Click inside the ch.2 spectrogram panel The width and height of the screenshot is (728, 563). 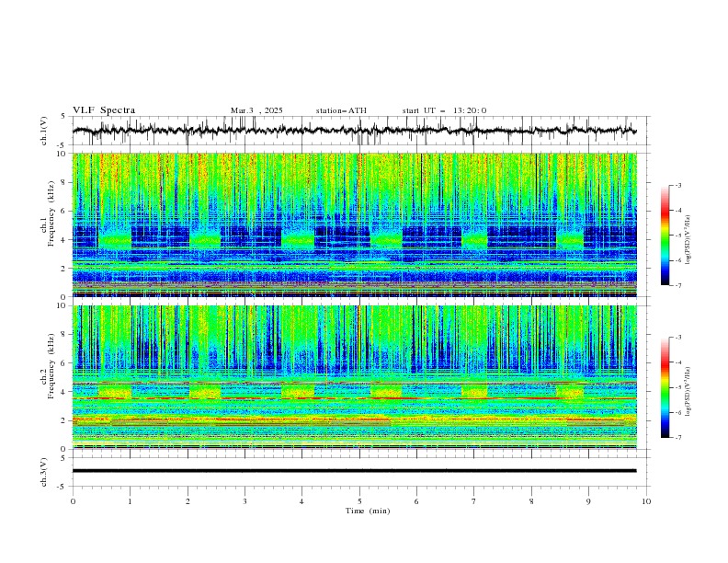[354, 377]
